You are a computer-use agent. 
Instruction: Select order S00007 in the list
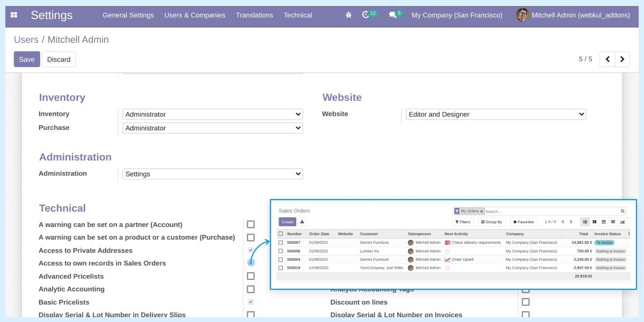[282, 242]
